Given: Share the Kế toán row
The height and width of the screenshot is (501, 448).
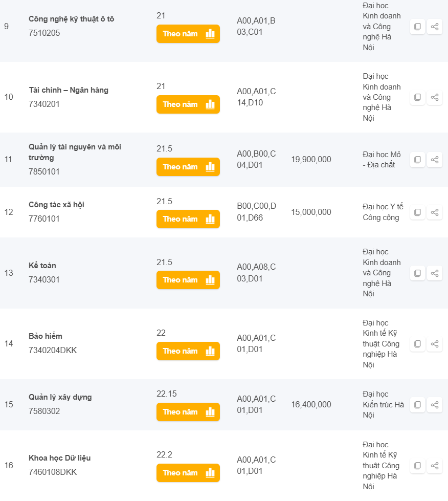Looking at the screenshot, I should point(435,273).
